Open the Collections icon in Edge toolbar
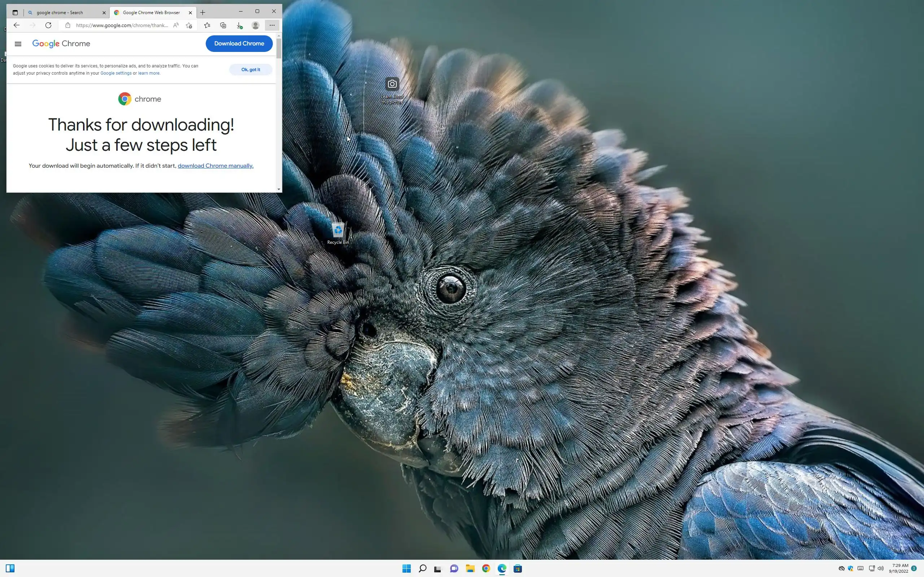The image size is (924, 577). pyautogui.click(x=223, y=25)
